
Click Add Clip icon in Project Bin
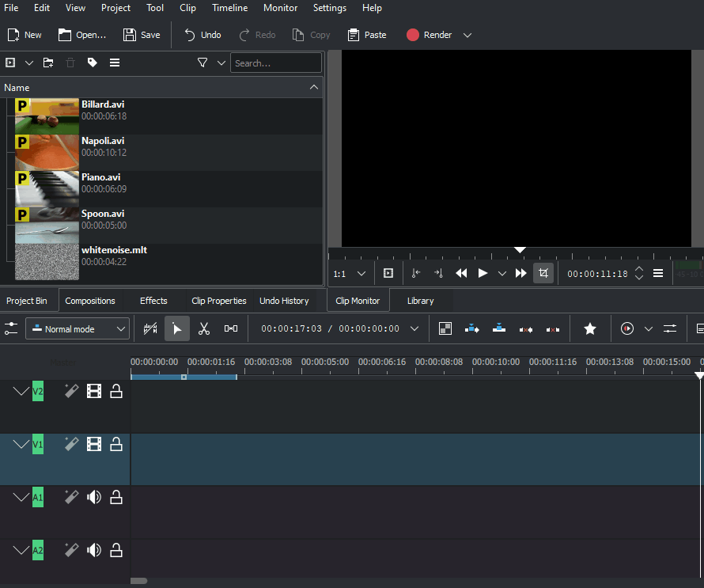click(x=10, y=63)
